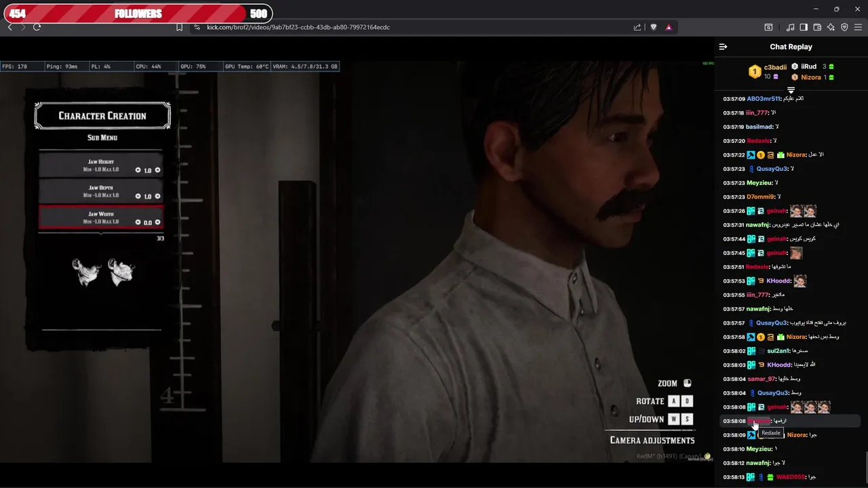Increase Jaw Depth with right arrow
Viewport: 868px width, 488px height.
158,197
